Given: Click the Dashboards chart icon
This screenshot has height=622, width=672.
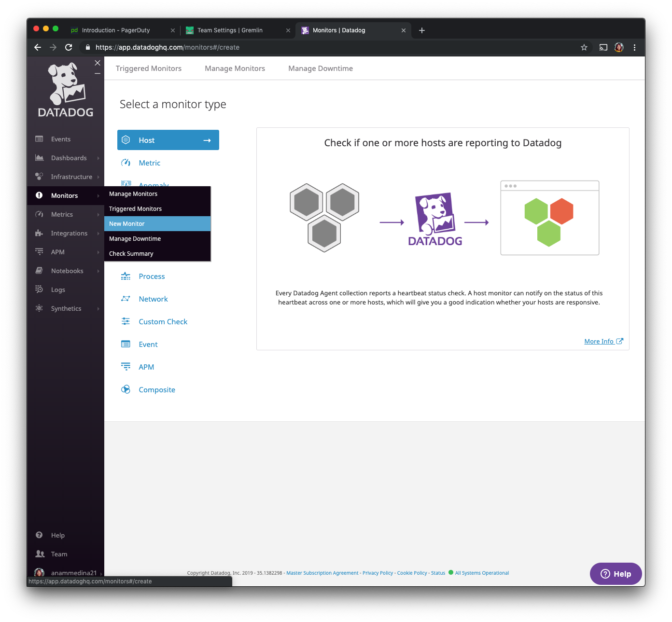Looking at the screenshot, I should 39,158.
